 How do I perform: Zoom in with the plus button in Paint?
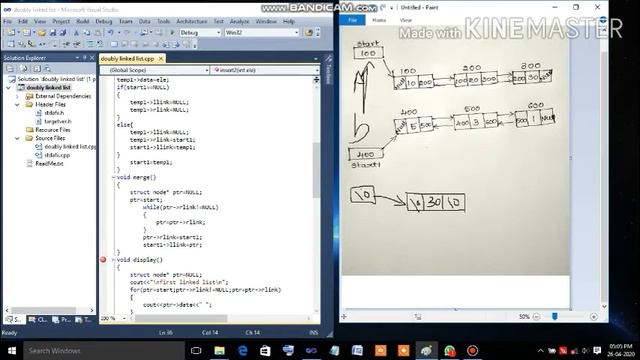pyautogui.click(x=594, y=317)
